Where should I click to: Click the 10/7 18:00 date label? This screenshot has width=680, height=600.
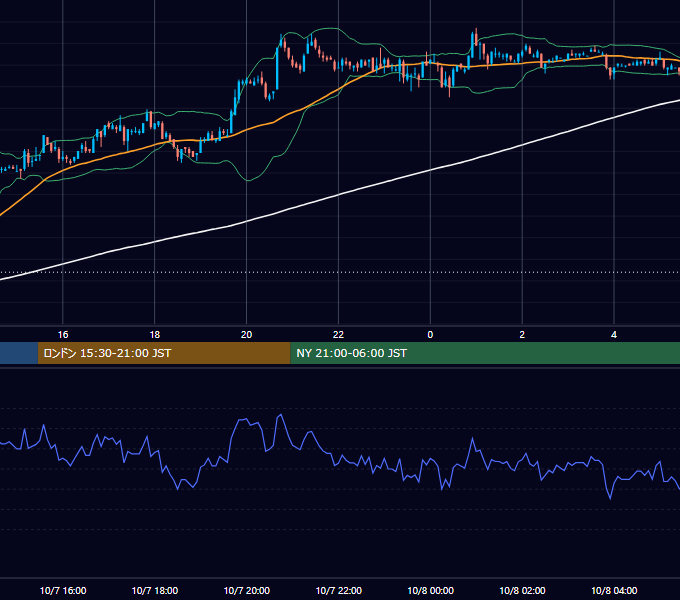pos(155,590)
